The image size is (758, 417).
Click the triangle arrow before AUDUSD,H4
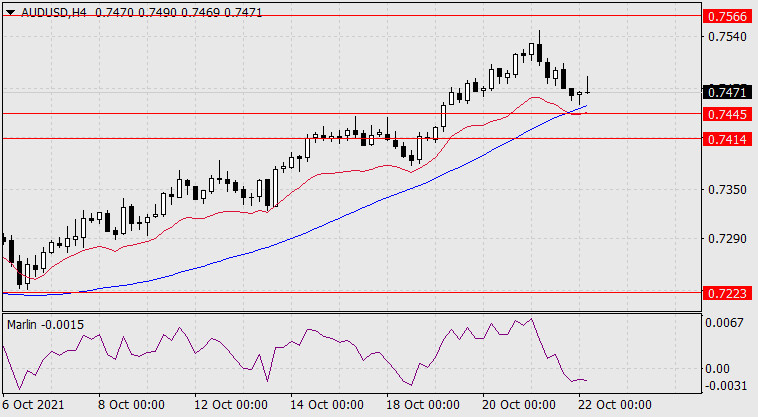(11, 13)
